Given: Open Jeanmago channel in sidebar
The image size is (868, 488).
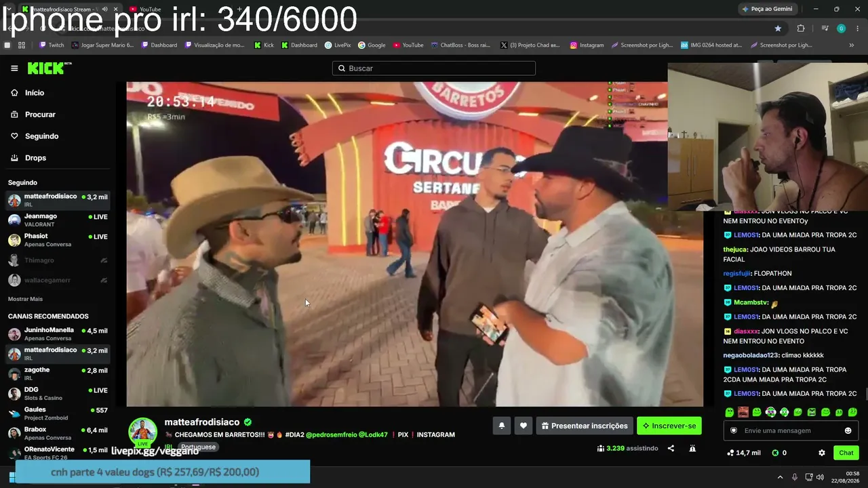Looking at the screenshot, I should 58,220.
